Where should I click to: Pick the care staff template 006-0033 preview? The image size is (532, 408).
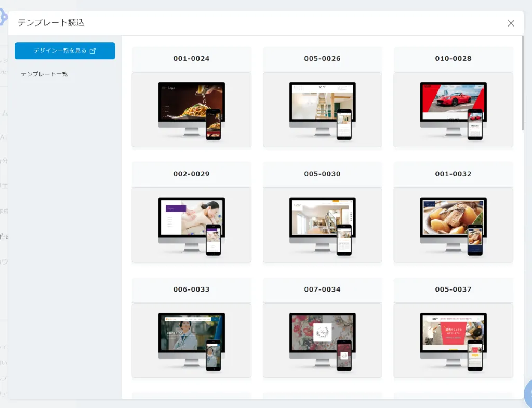192,340
